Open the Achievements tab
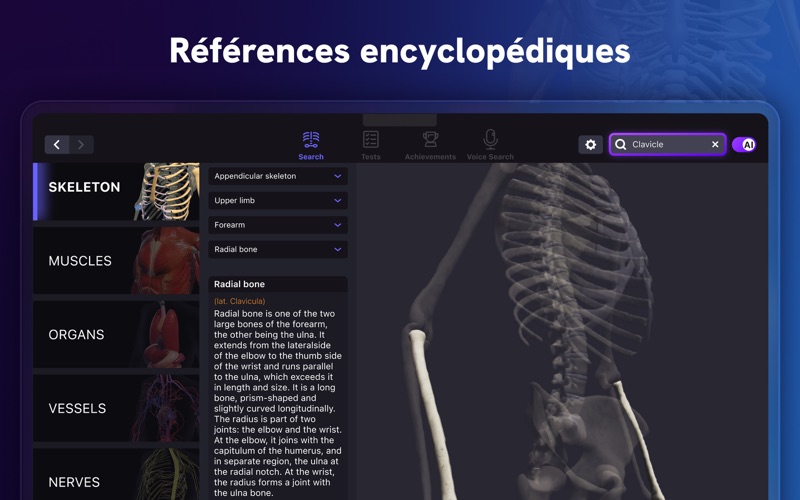Image resolution: width=800 pixels, height=500 pixels. point(430,145)
